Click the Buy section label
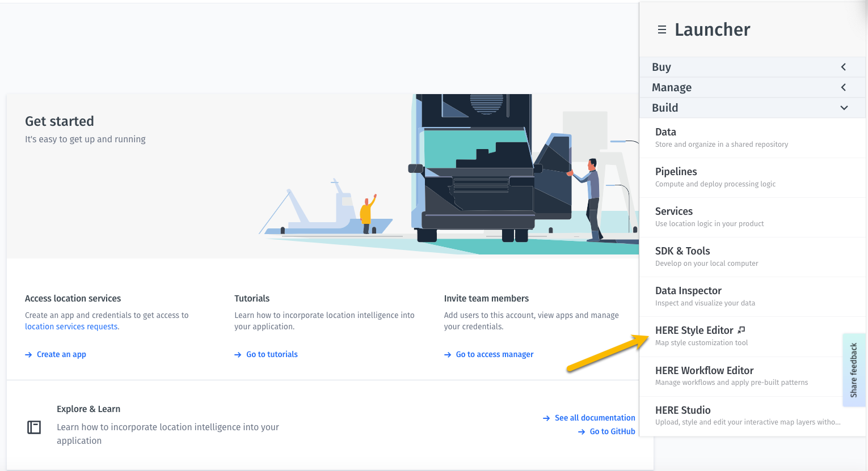This screenshot has height=471, width=868. (661, 67)
